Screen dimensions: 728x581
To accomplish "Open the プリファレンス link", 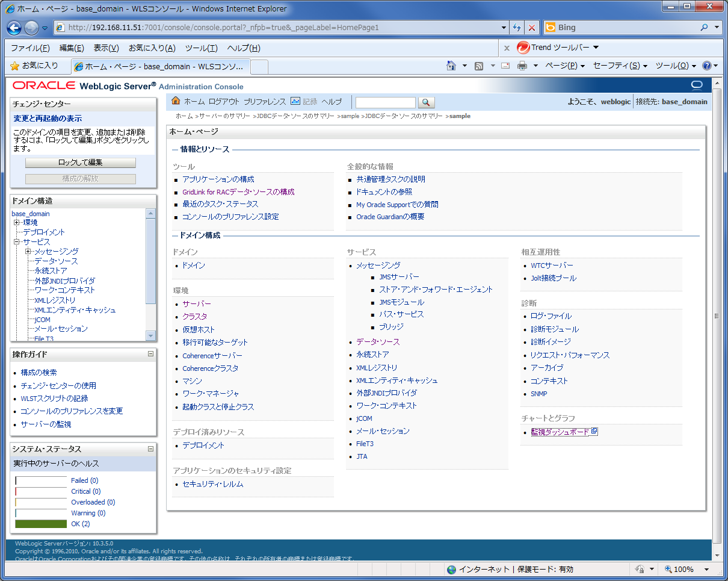I will (x=265, y=102).
